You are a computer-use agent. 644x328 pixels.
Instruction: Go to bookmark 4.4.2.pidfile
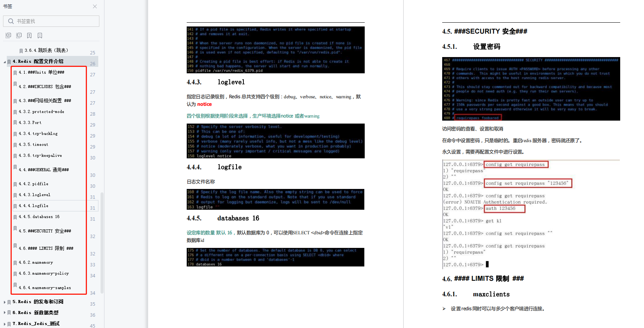[34, 184]
